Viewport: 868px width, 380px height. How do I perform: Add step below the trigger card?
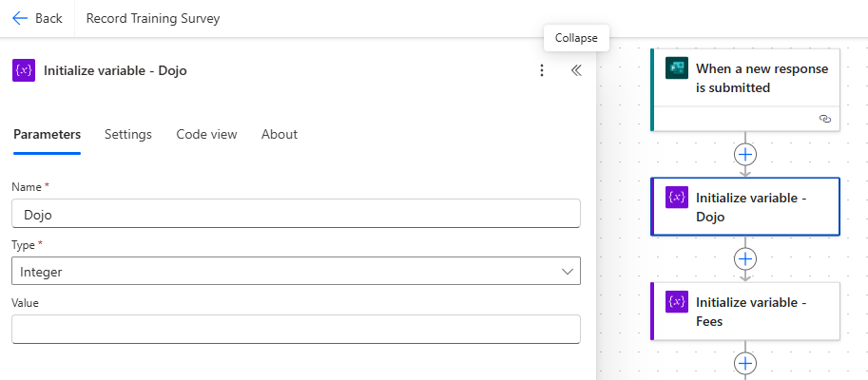coord(745,154)
